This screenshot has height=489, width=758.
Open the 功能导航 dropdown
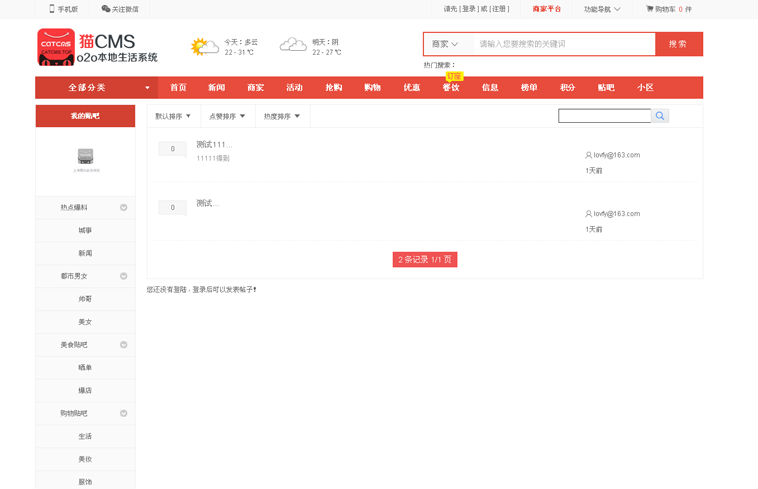pyautogui.click(x=602, y=9)
